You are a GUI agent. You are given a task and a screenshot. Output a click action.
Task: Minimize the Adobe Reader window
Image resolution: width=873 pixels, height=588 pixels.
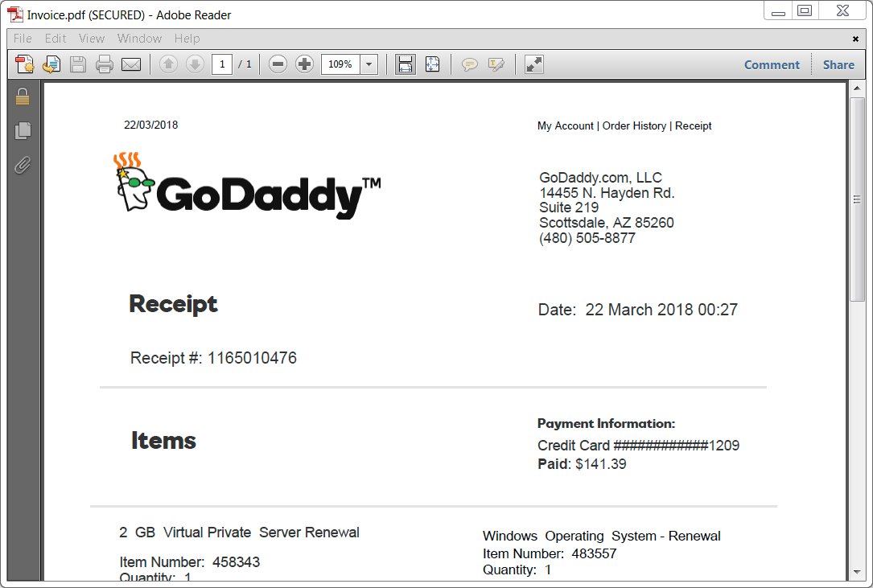(778, 11)
